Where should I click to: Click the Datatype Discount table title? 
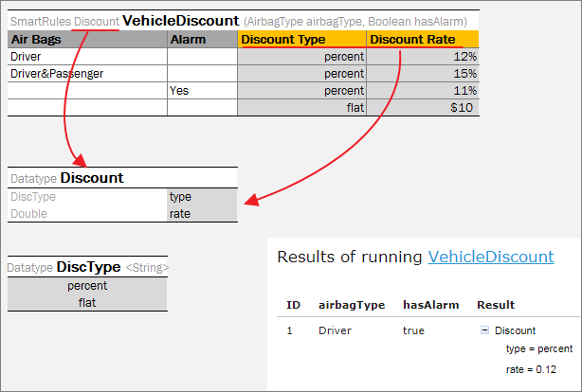91,178
